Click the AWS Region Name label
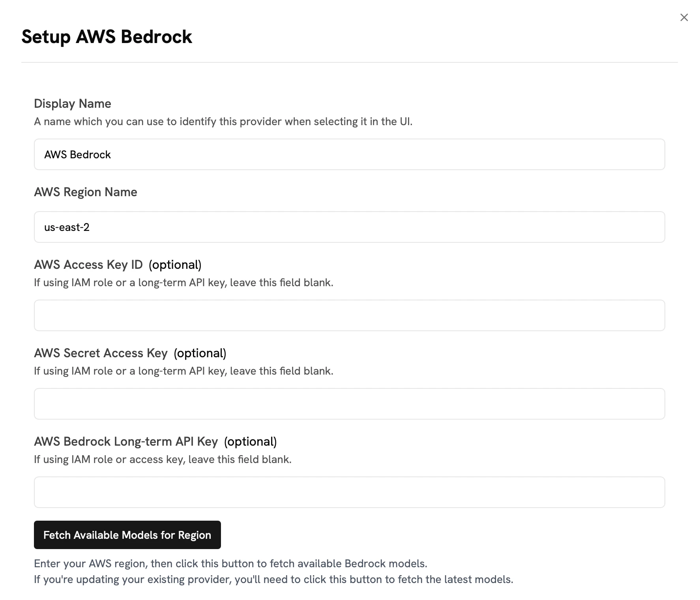 (x=86, y=192)
